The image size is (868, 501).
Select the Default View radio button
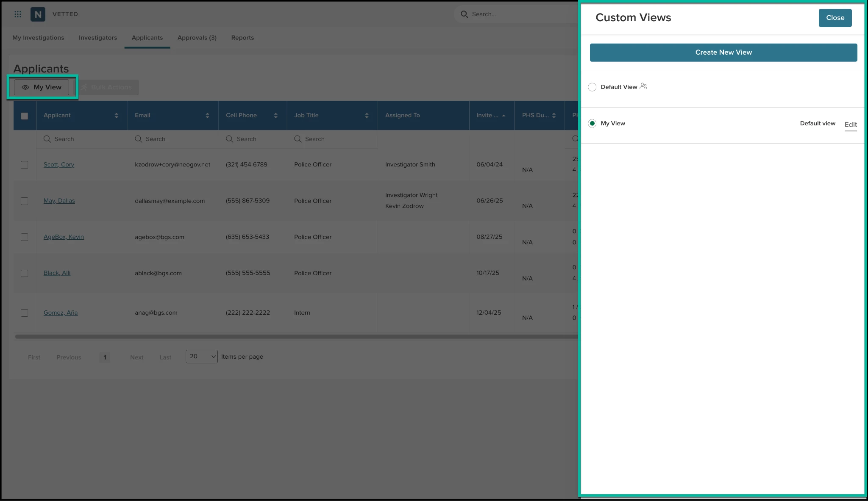click(x=592, y=87)
